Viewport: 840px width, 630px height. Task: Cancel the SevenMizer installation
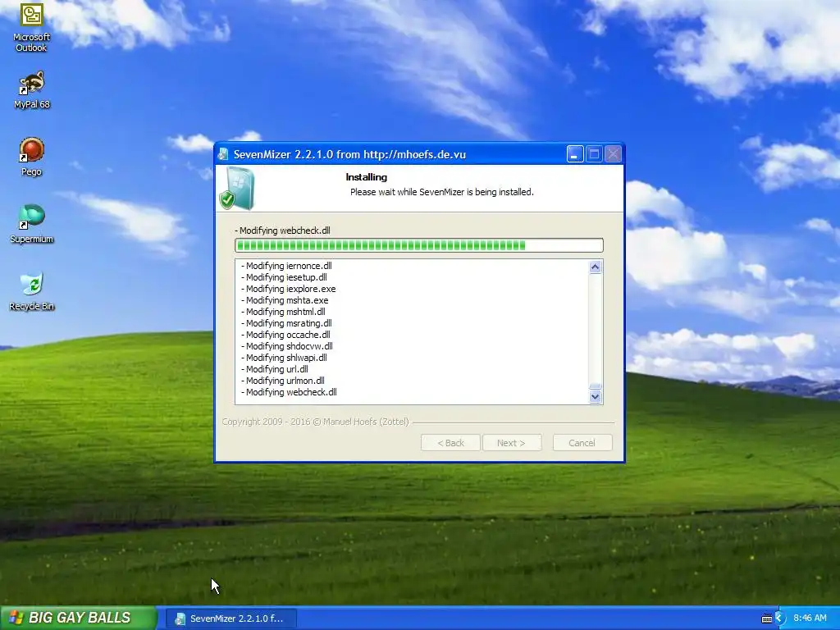(x=582, y=443)
